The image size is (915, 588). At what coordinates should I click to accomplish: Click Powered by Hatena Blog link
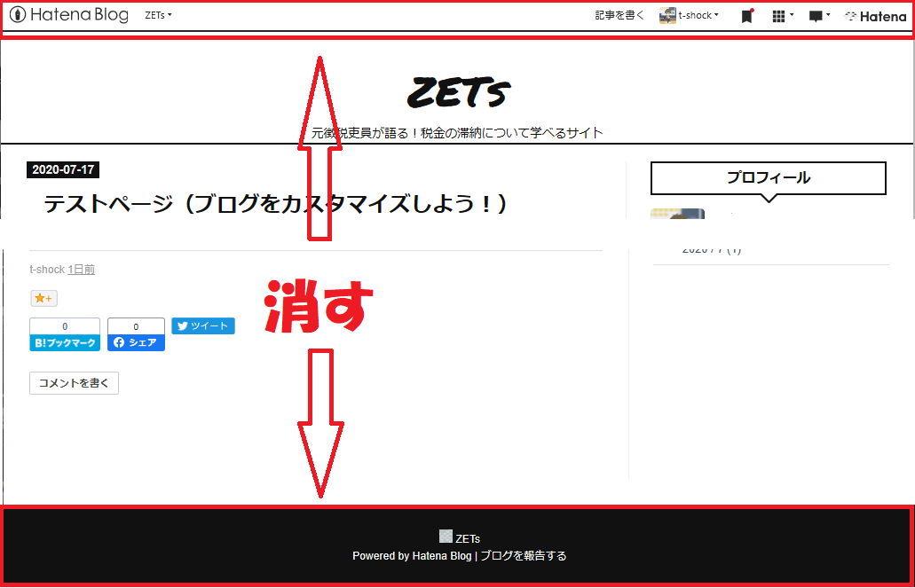click(x=412, y=556)
